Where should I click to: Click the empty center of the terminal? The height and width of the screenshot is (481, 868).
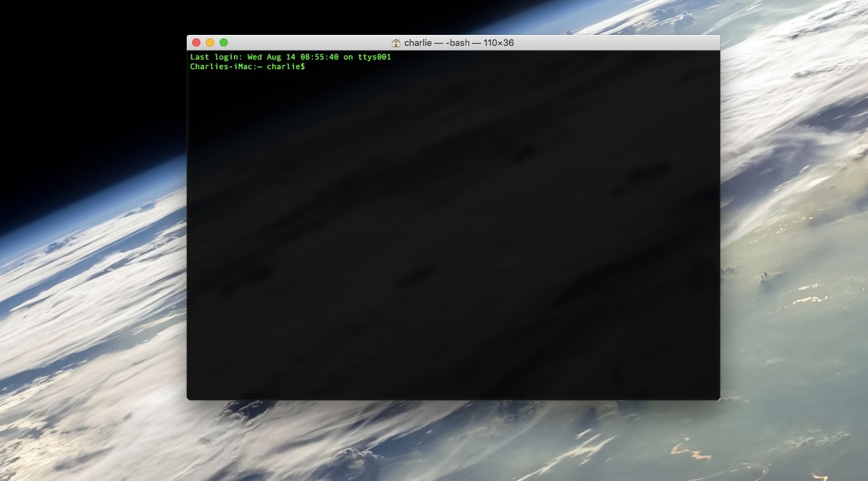453,226
